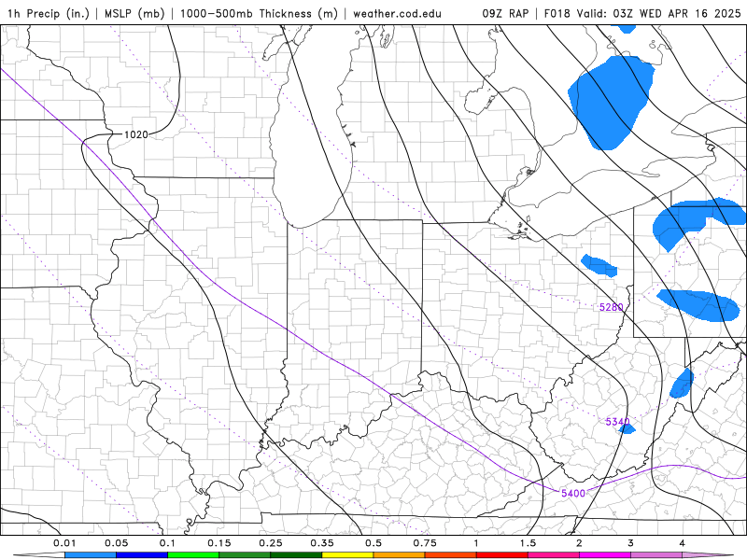Click the 'MSLP (mb)' title text
This screenshot has width=747, height=560.
(134, 13)
